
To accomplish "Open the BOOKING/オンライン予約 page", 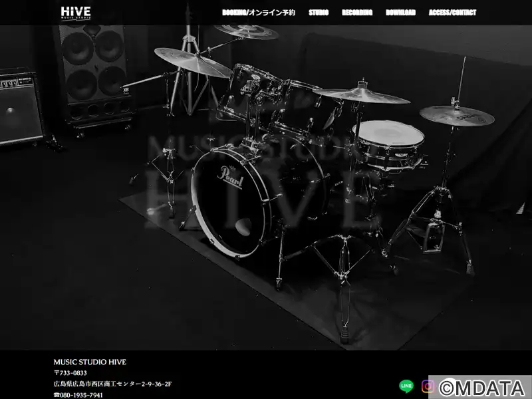I will pyautogui.click(x=259, y=13).
